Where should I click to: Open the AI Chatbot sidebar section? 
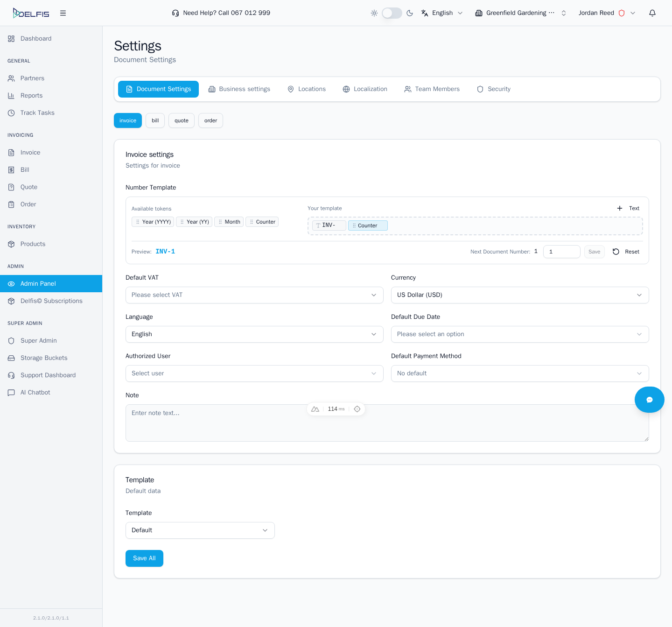(35, 392)
